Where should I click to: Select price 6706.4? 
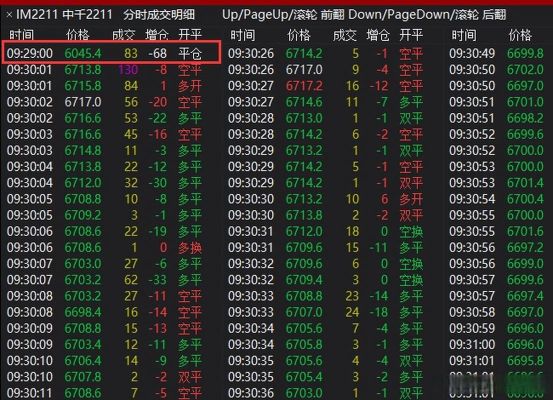[x=83, y=361]
